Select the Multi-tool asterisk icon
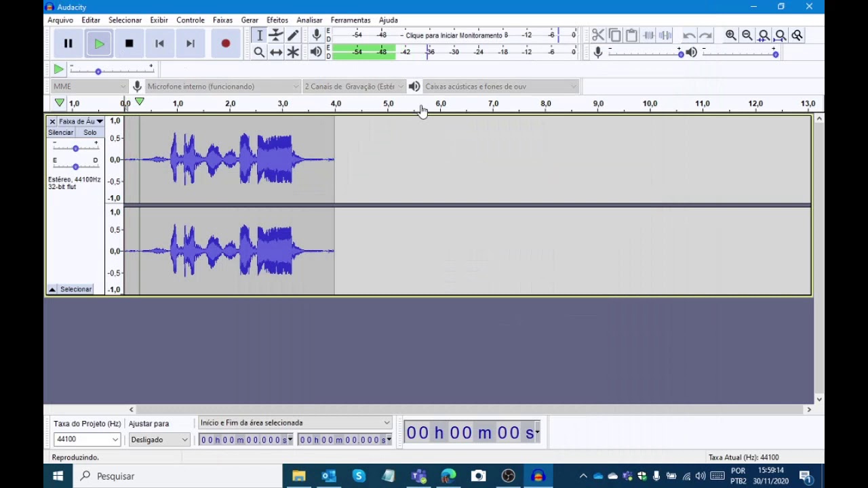This screenshot has height=488, width=868. tap(293, 52)
